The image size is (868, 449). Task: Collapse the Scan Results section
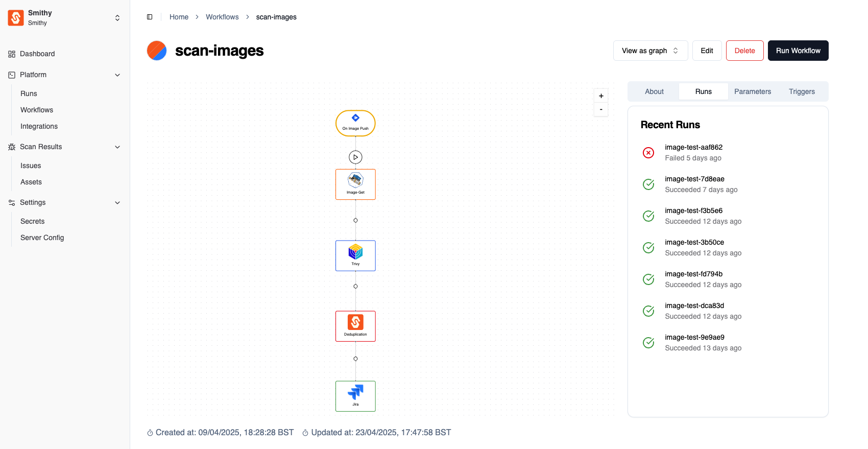tap(117, 147)
